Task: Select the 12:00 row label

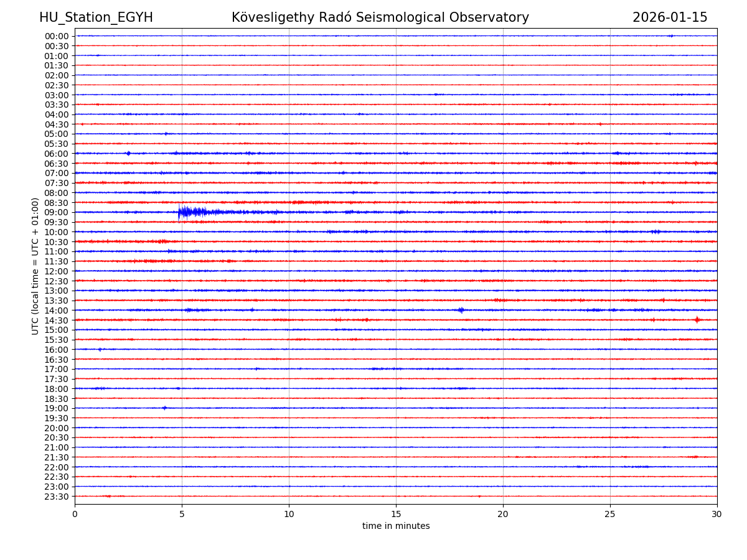Action: (56, 271)
